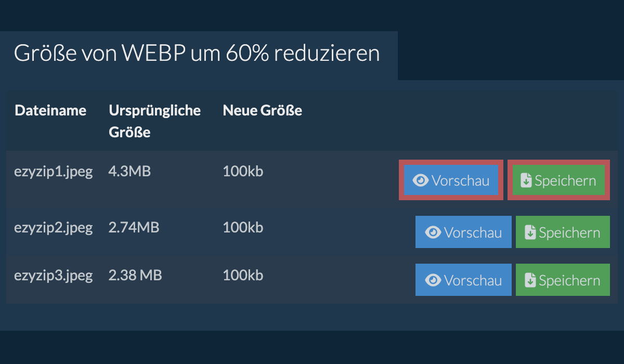Click the 4.3MB original size value
Screen dimensions: 624x364
pos(129,172)
